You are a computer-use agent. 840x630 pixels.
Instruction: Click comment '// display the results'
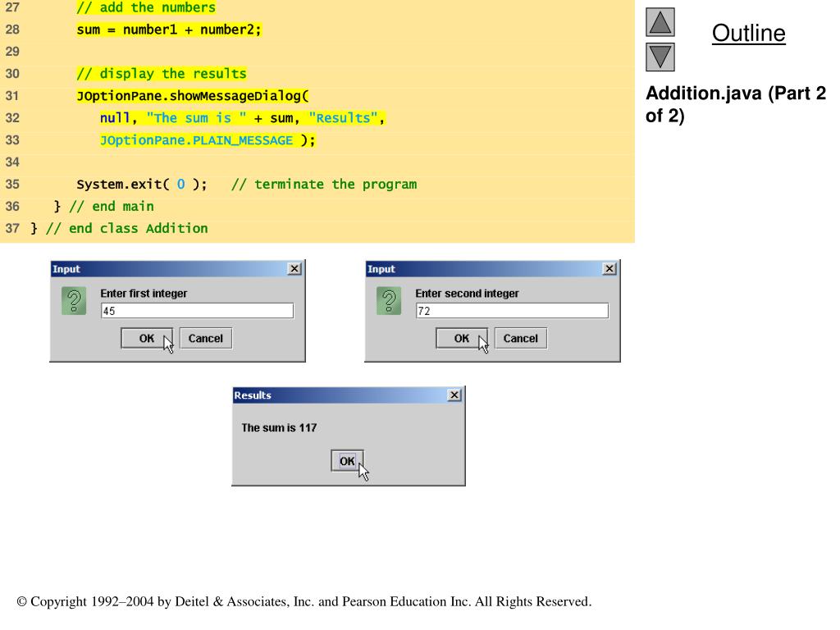coord(162,73)
